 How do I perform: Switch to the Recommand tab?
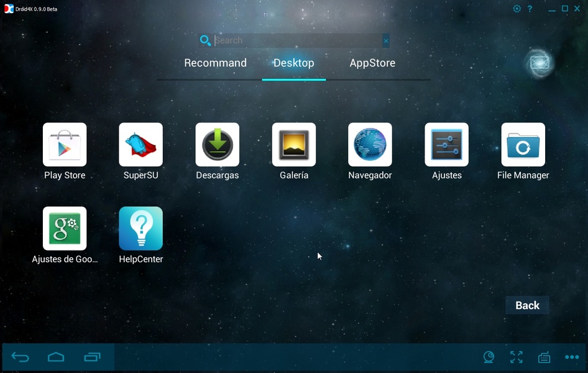click(x=215, y=63)
